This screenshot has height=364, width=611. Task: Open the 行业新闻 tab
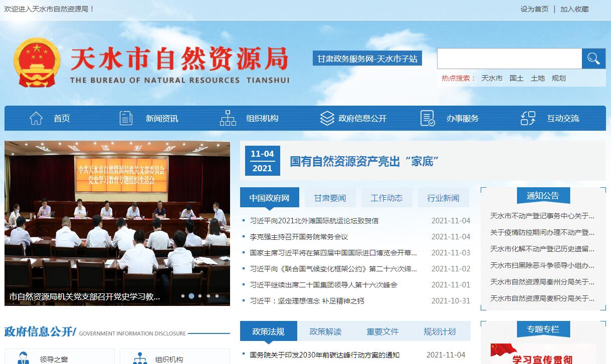(443, 198)
